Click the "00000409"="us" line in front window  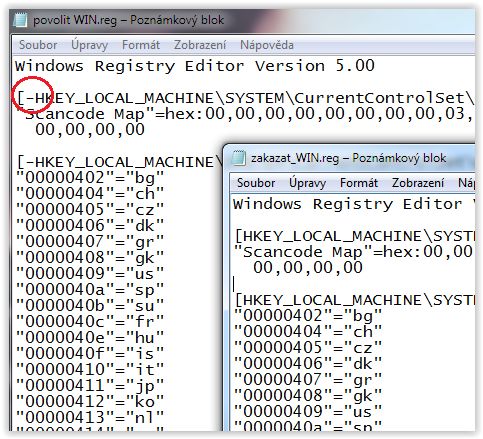[x=308, y=412]
